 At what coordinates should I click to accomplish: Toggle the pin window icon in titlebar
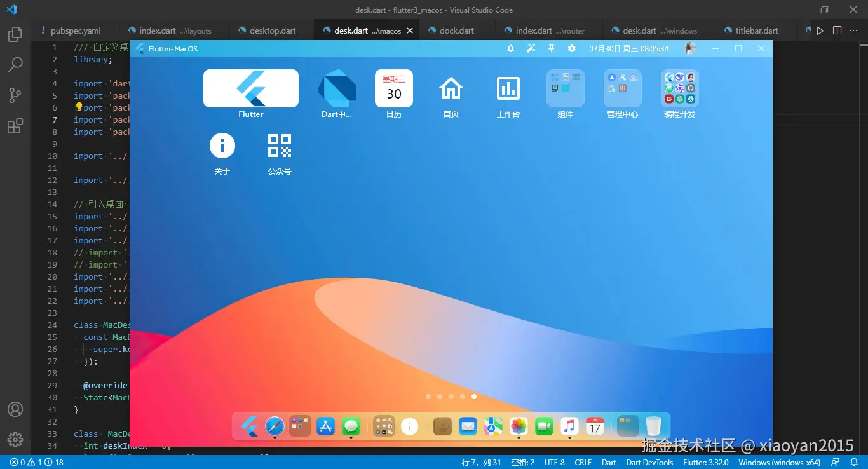coord(552,48)
